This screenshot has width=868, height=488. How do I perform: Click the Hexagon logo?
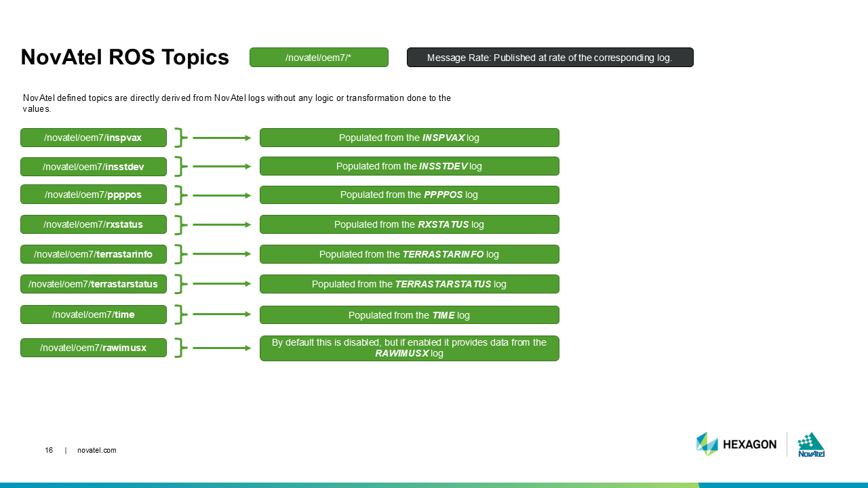(x=736, y=444)
